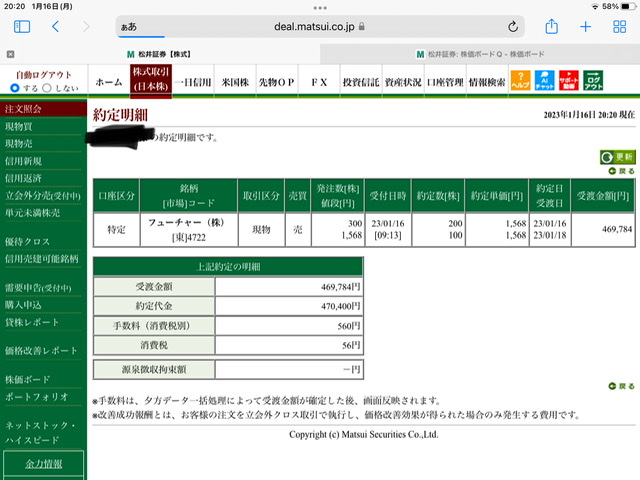The image size is (640, 480).
Task: Open 需要申告(受付中) in sidebar
Action: point(38,288)
